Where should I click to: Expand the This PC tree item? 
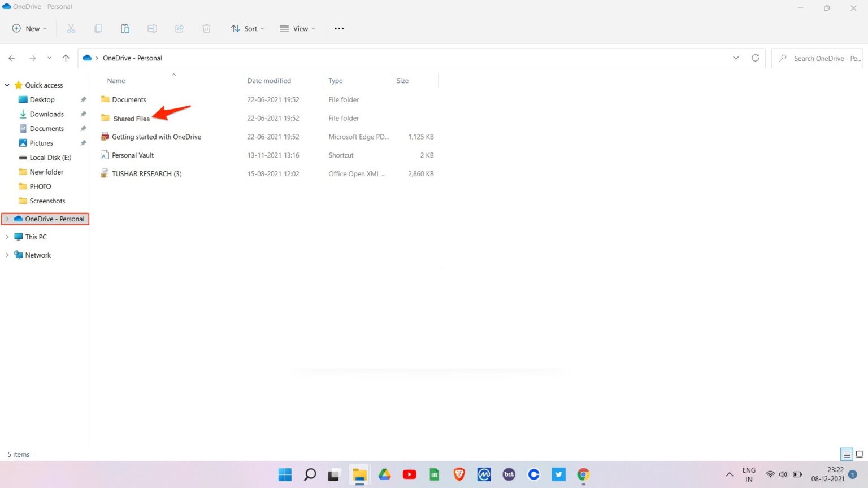tap(7, 237)
